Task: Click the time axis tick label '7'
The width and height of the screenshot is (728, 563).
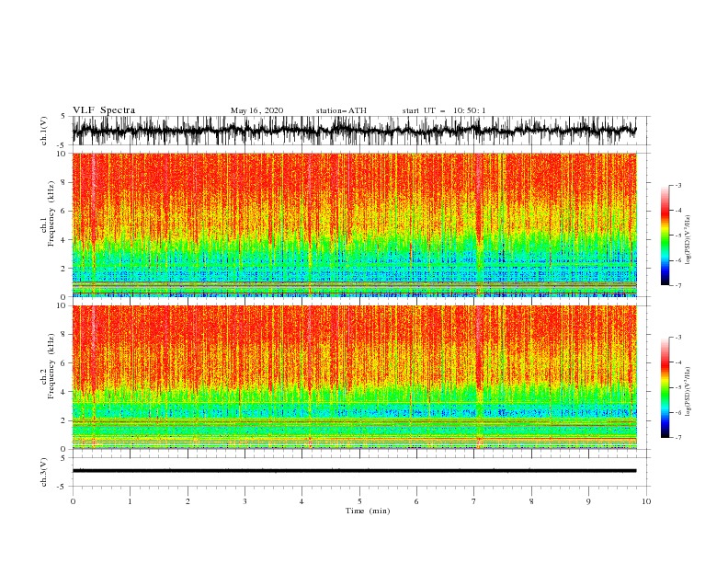Action: pos(474,501)
